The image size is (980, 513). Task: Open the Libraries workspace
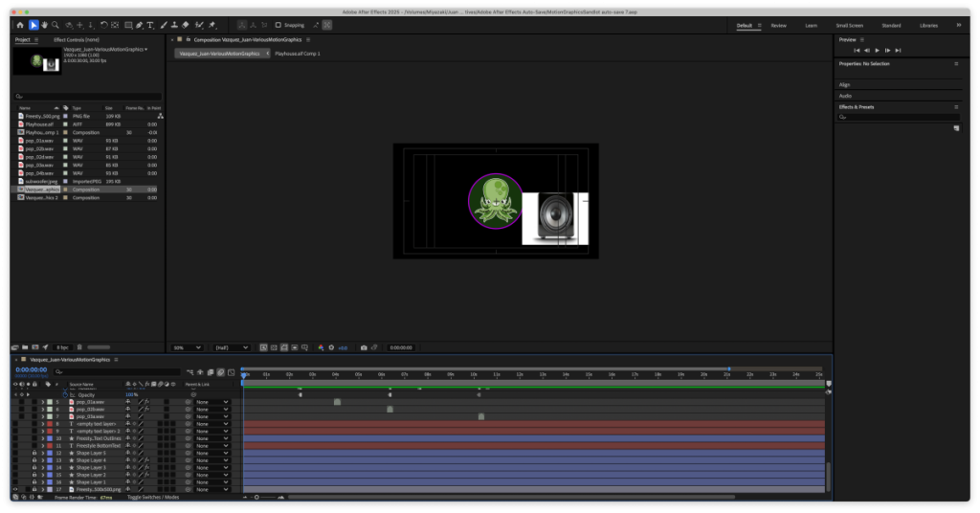tap(928, 25)
